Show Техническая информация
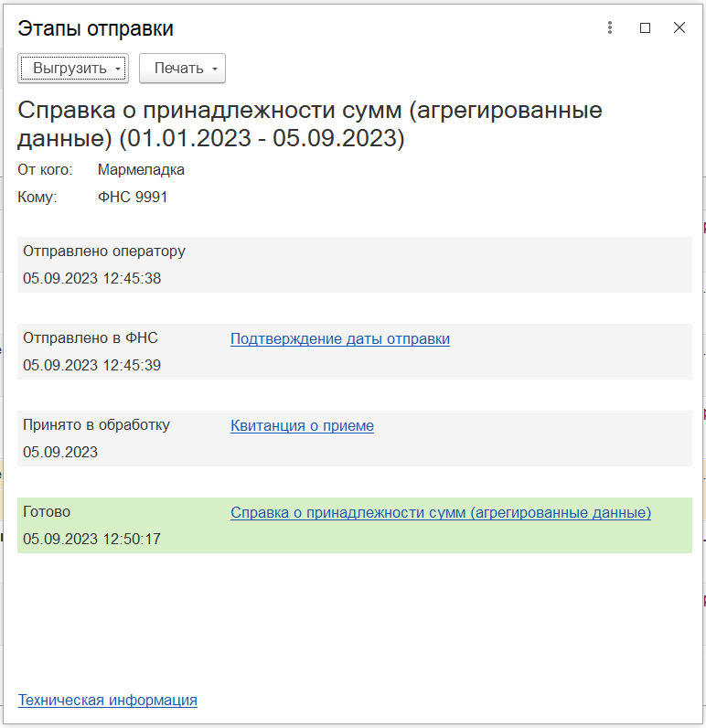The height and width of the screenshot is (728, 706). 108,701
